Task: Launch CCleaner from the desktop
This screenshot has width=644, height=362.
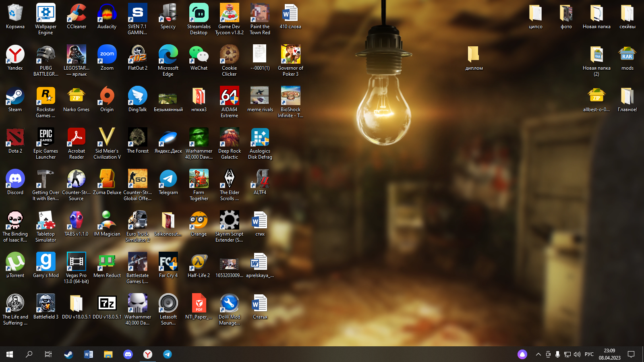Action: (77, 16)
